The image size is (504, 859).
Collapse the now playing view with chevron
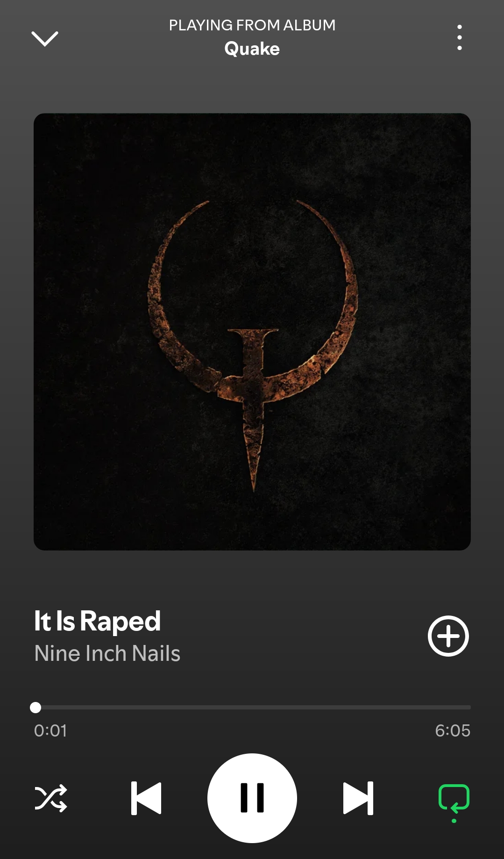click(x=44, y=39)
